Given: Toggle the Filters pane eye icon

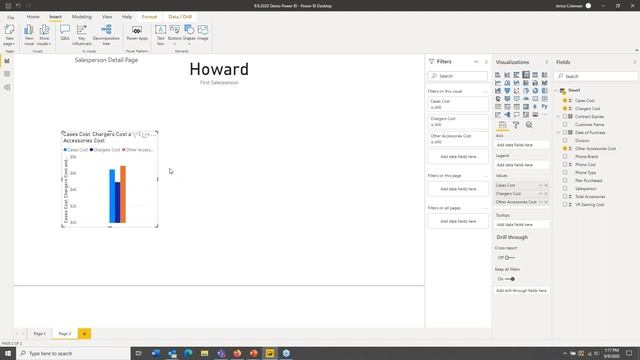Looking at the screenshot, I should coord(476,62).
